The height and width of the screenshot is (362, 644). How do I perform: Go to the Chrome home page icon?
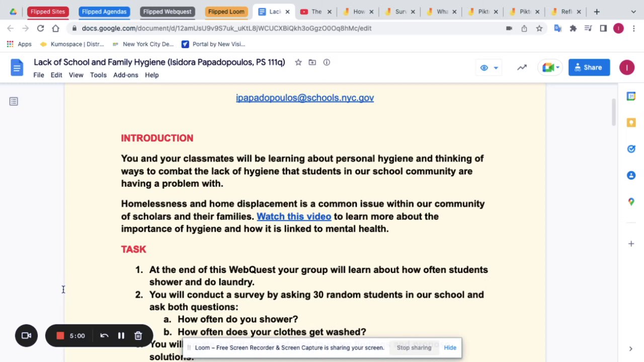coord(55,29)
